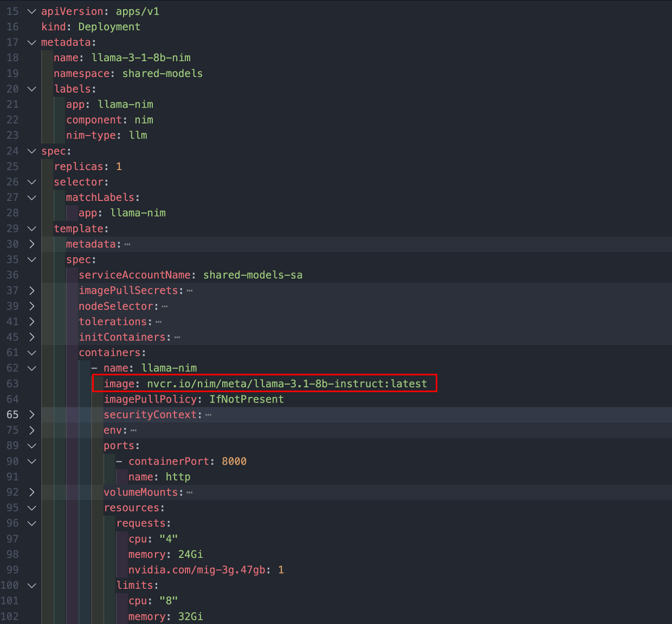The width and height of the screenshot is (672, 624).
Task: Collapse the containerPort entry at line 90
Action: (32, 461)
